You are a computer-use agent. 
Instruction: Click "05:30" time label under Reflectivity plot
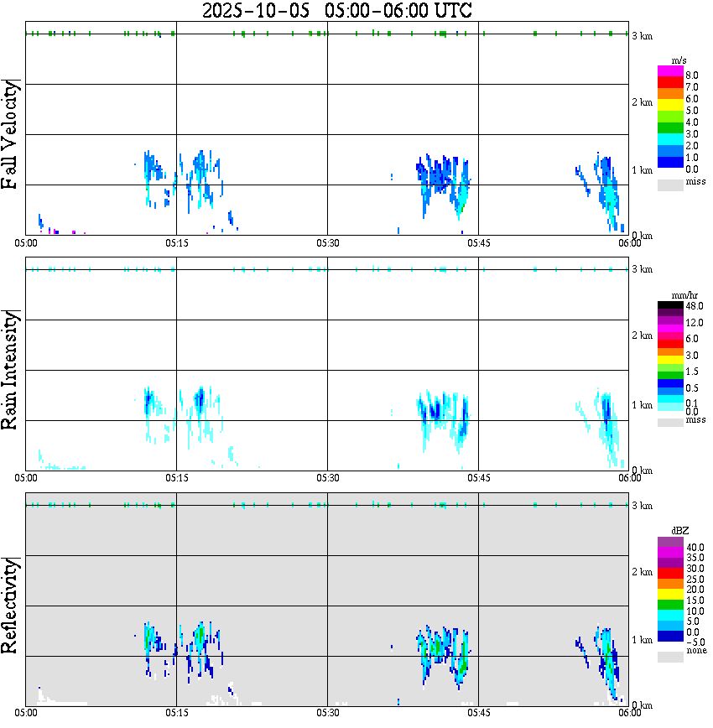point(327,713)
